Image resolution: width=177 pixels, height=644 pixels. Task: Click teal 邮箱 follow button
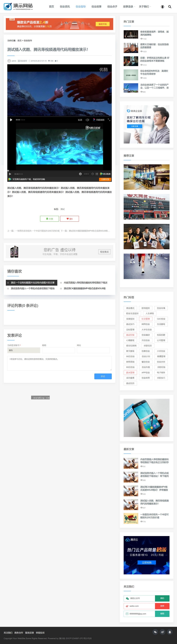[x=162, y=614]
